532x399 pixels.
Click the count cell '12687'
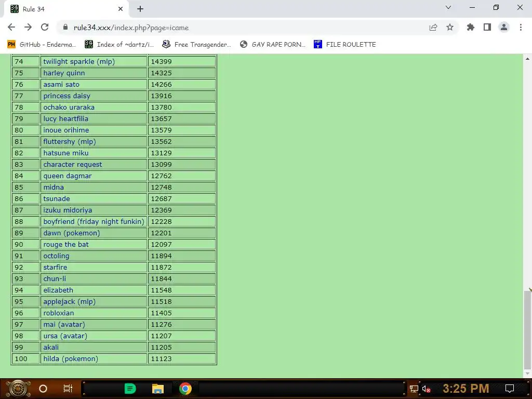(182, 198)
